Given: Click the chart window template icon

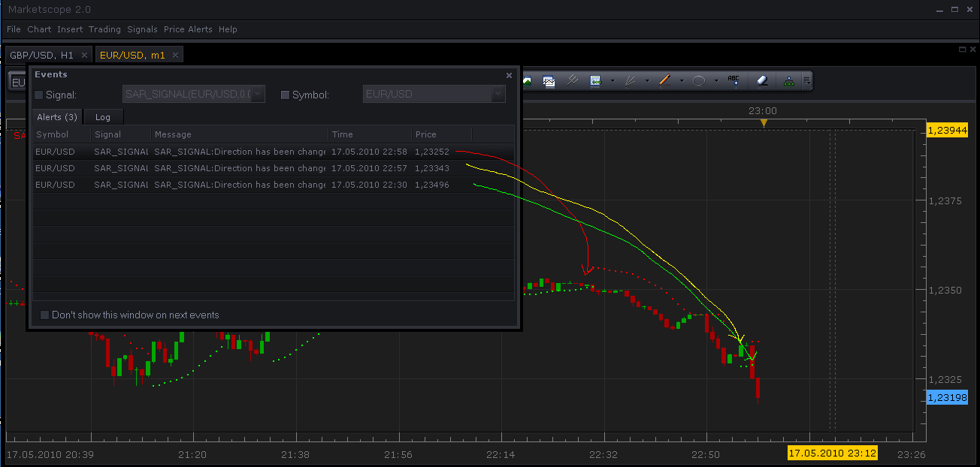Looking at the screenshot, I should point(549,80).
